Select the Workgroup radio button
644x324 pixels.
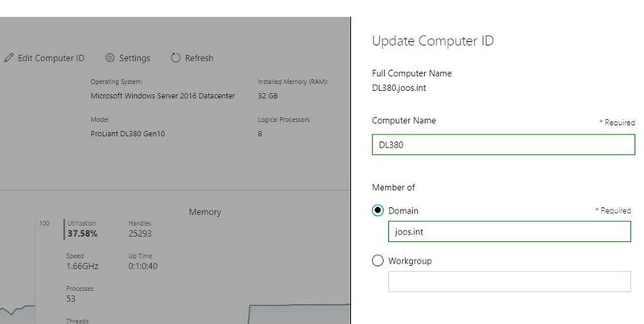[x=378, y=260]
